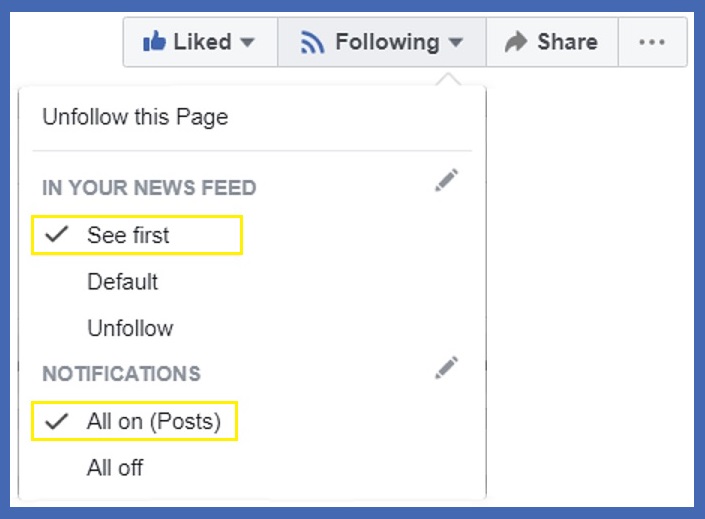This screenshot has height=519, width=705.
Task: Click checkmark next to All on (Posts)
Action: tap(58, 421)
